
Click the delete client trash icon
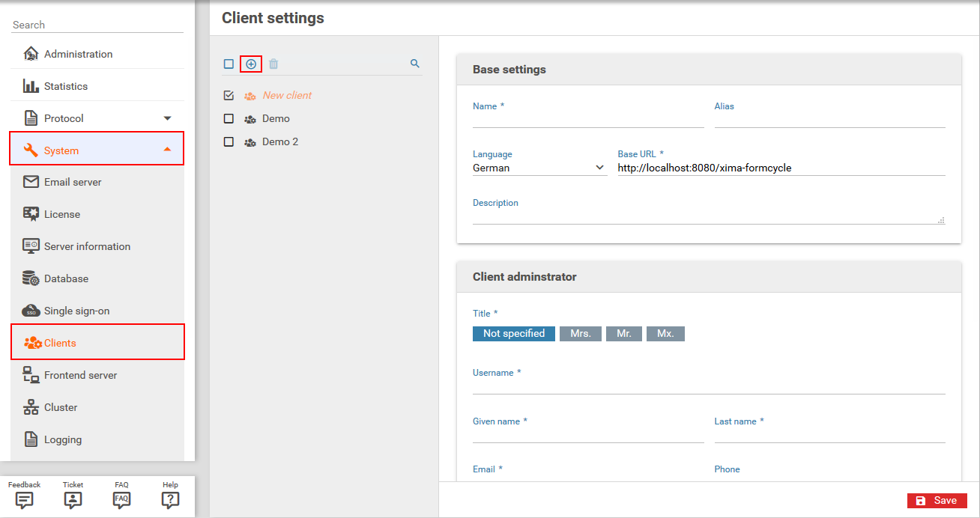pyautogui.click(x=273, y=64)
